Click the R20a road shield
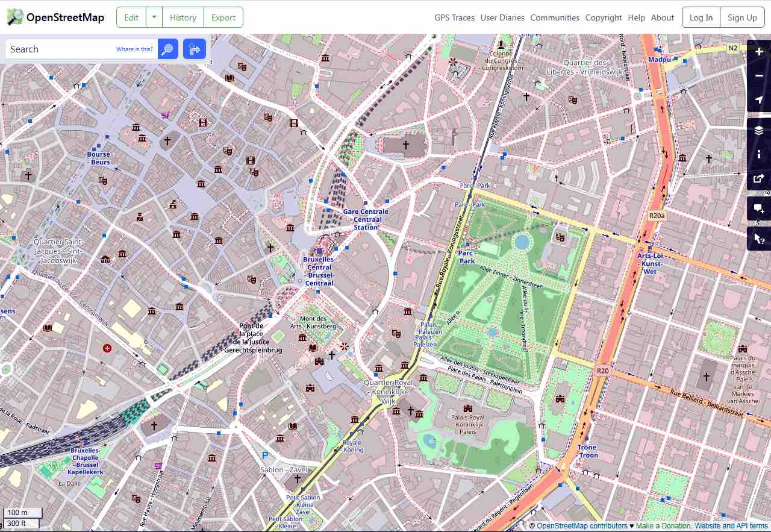Viewport: 771px width, 532px height. [657, 215]
